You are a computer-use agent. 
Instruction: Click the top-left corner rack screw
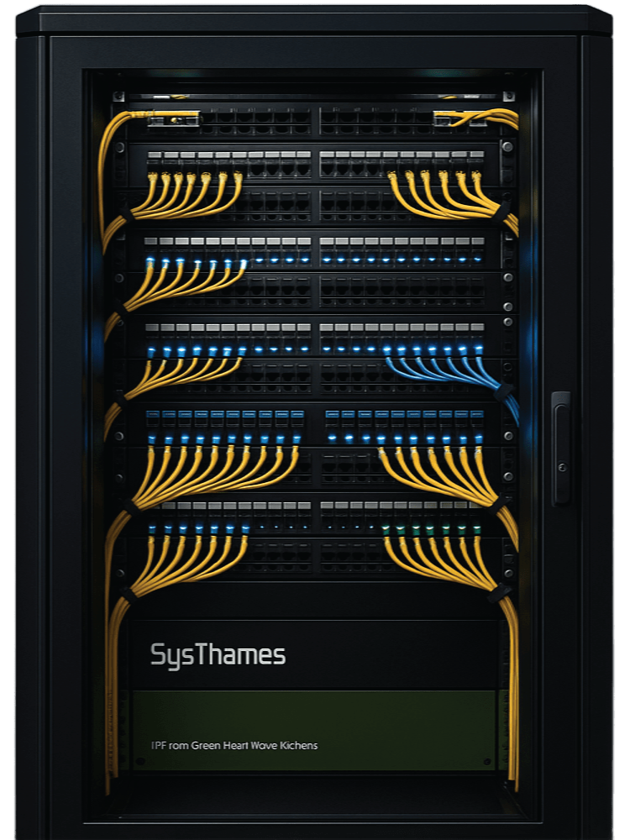(x=119, y=97)
